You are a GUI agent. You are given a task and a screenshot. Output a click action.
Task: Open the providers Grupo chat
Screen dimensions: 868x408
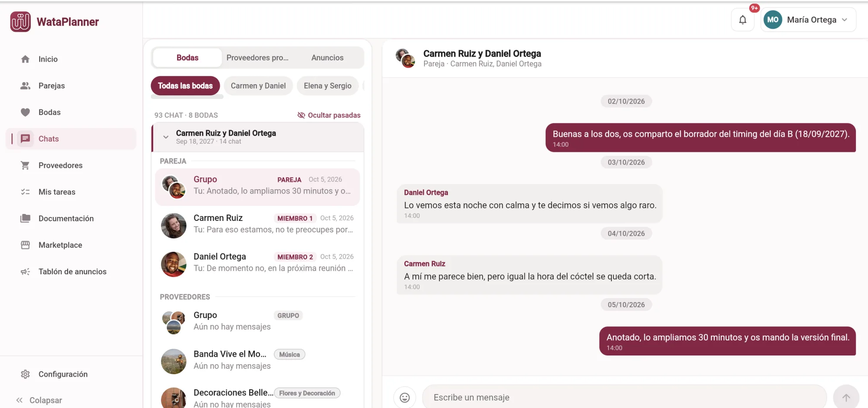click(x=257, y=322)
